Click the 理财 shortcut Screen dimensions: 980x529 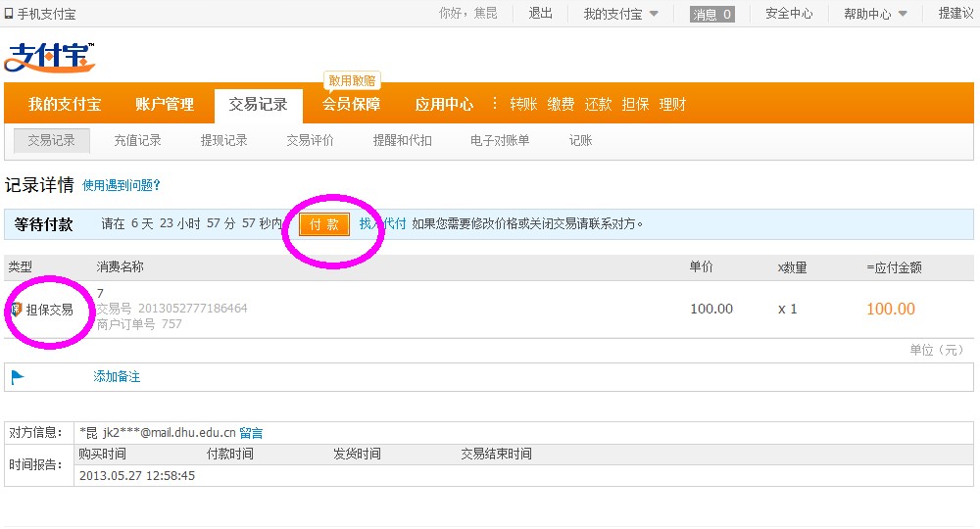672,104
